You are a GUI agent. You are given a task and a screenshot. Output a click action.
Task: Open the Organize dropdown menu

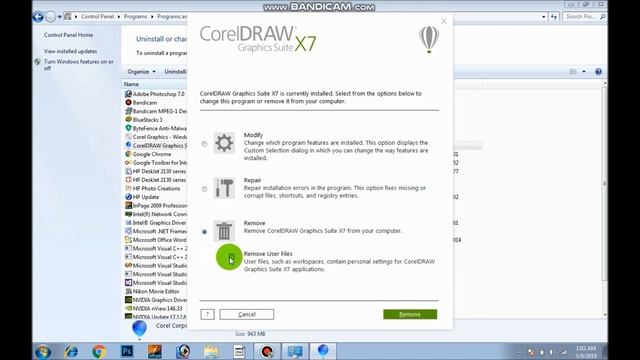[141, 71]
